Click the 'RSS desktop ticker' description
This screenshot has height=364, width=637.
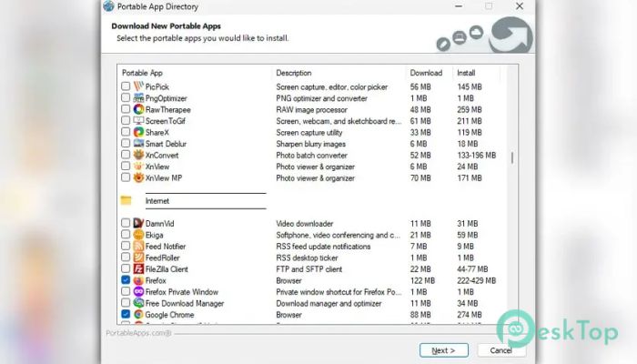pos(308,258)
